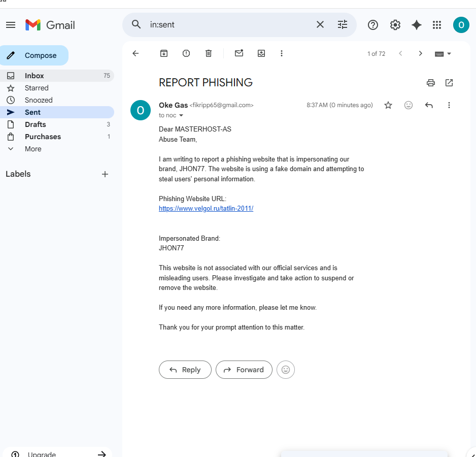Open the Google apps grid
Viewport: 476px width, 457px height.
click(x=437, y=25)
